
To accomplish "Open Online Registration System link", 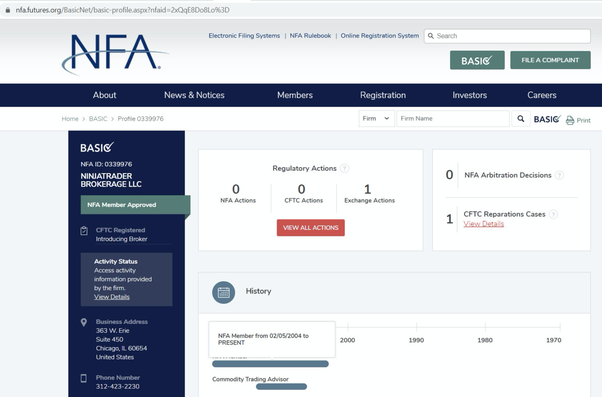I will pos(380,36).
